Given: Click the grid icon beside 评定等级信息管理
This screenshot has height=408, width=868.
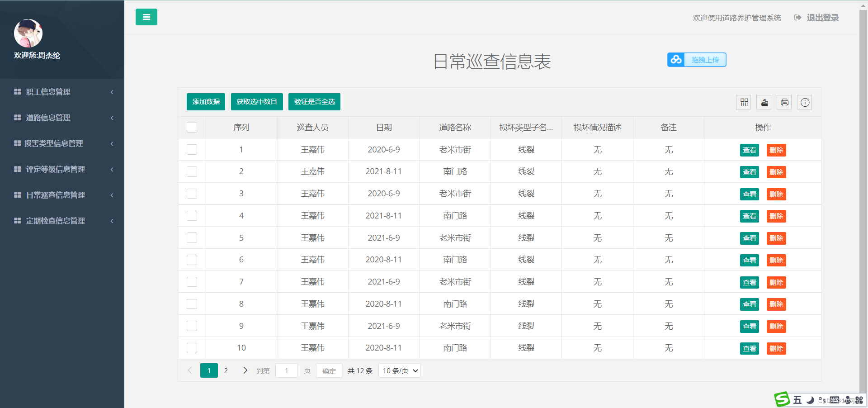Looking at the screenshot, I should point(18,169).
